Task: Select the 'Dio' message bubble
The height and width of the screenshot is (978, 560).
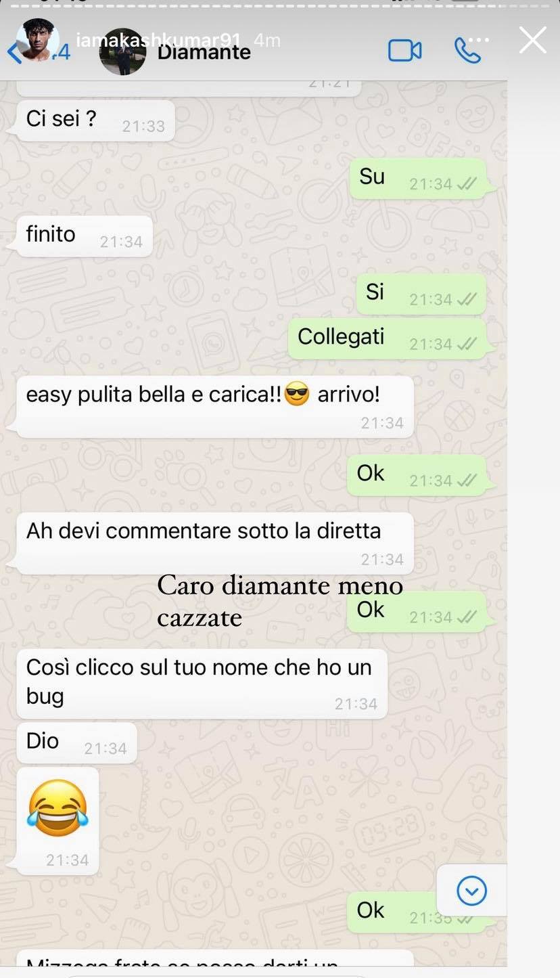Action: pos(76,742)
